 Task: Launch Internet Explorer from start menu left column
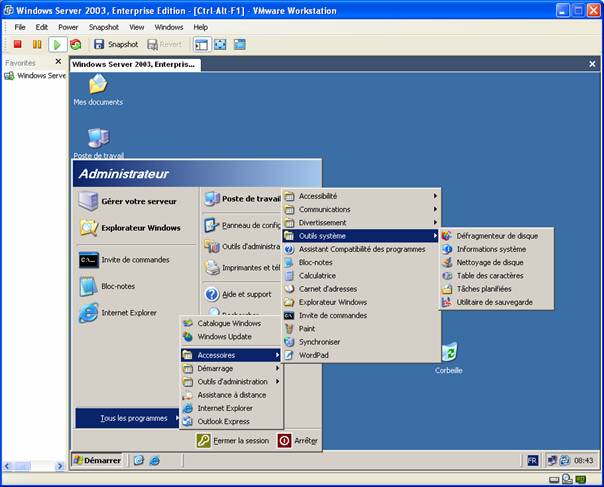[118, 313]
